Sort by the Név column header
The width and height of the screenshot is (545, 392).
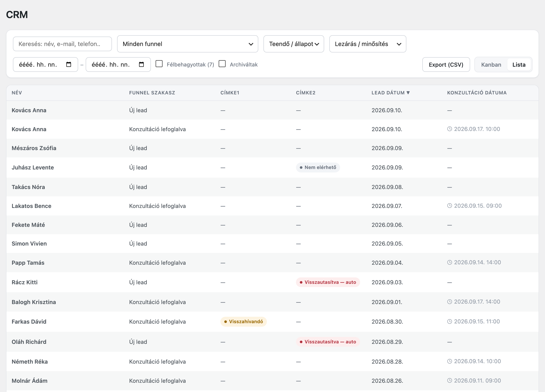point(17,93)
